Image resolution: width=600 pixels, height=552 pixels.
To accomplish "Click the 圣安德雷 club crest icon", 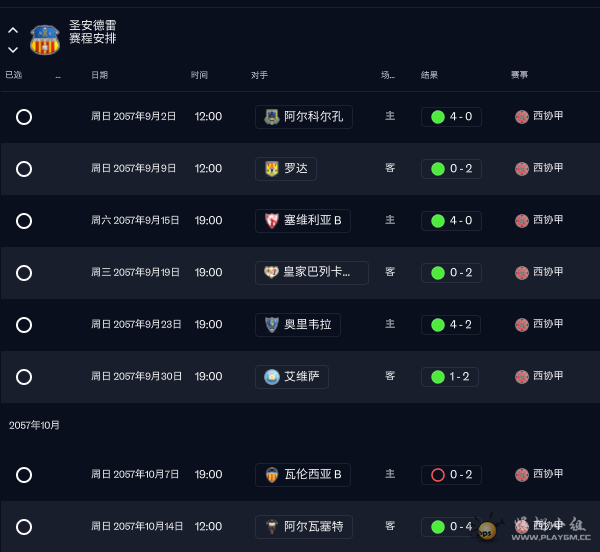I will [x=44, y=39].
